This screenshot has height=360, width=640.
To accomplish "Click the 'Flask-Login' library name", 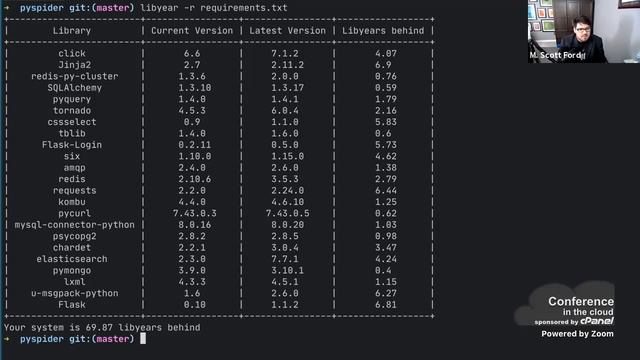I will point(72,145).
